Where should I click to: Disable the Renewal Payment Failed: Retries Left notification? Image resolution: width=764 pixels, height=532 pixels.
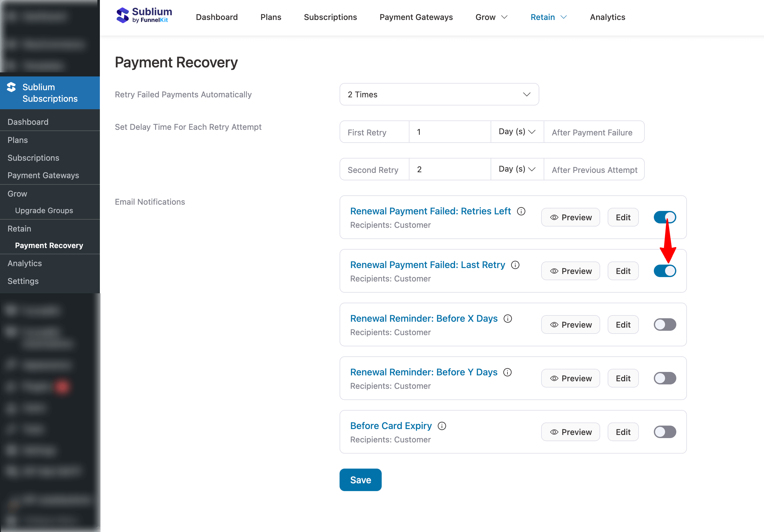pos(664,217)
